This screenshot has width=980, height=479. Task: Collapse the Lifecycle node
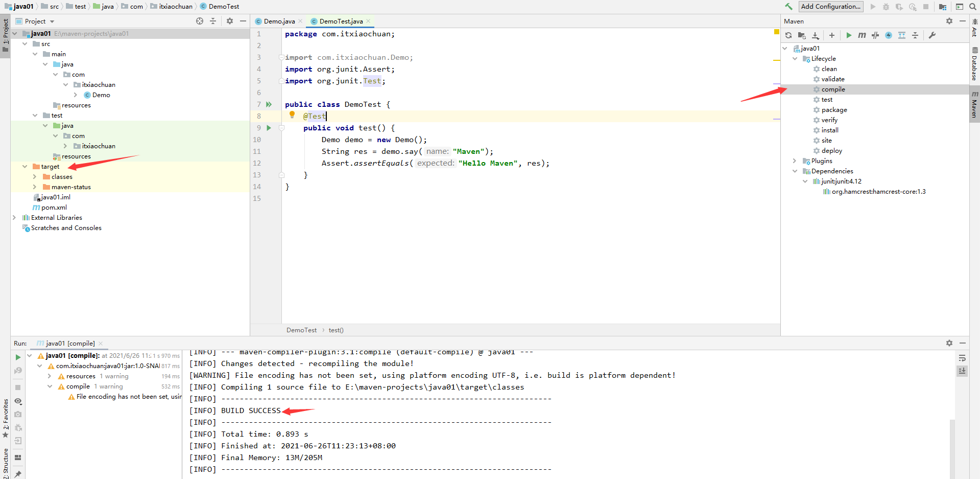[x=795, y=59]
